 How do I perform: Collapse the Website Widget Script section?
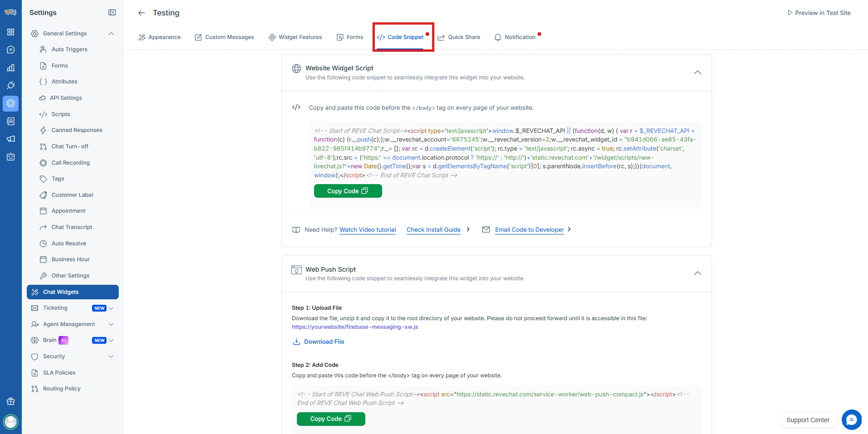point(697,73)
